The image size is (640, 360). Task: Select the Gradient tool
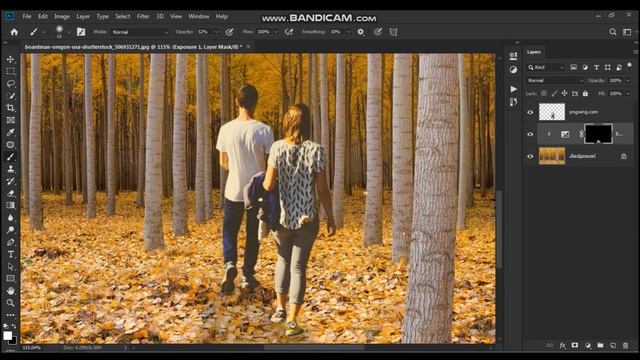pyautogui.click(x=11, y=205)
